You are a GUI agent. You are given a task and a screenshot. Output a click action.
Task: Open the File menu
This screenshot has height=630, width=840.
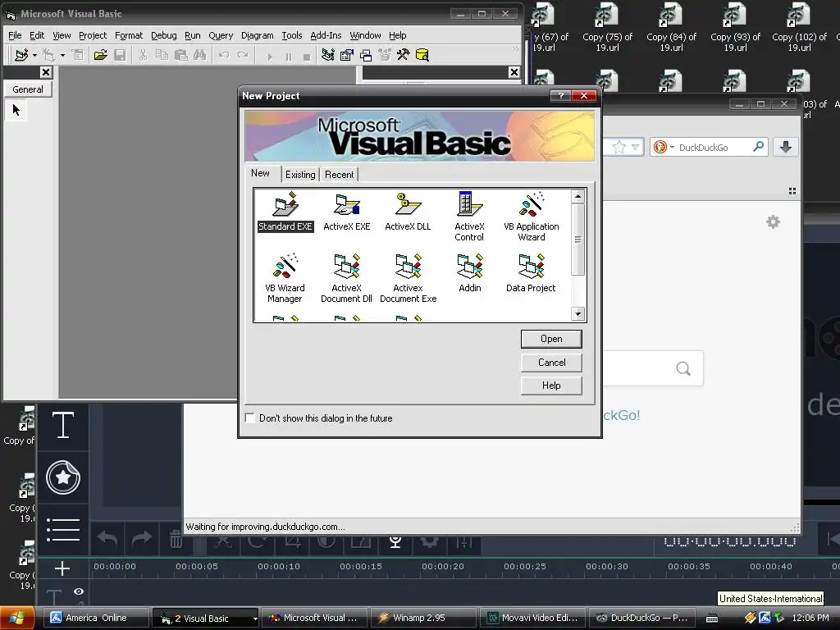15,35
